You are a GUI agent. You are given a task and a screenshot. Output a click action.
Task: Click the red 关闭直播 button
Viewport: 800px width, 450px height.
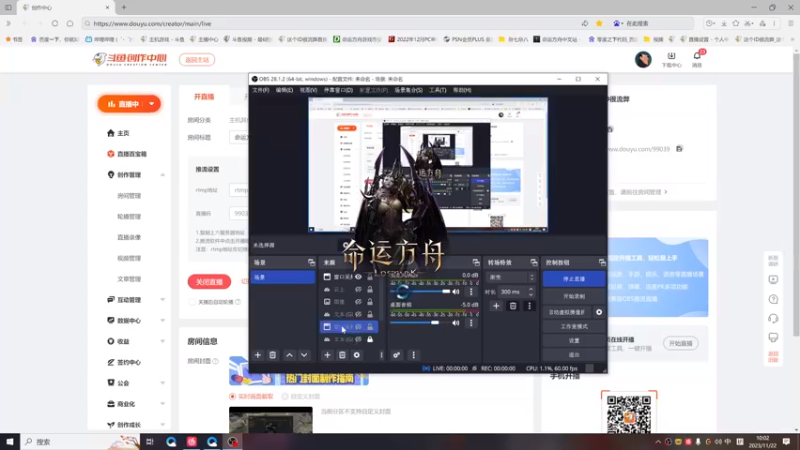209,282
